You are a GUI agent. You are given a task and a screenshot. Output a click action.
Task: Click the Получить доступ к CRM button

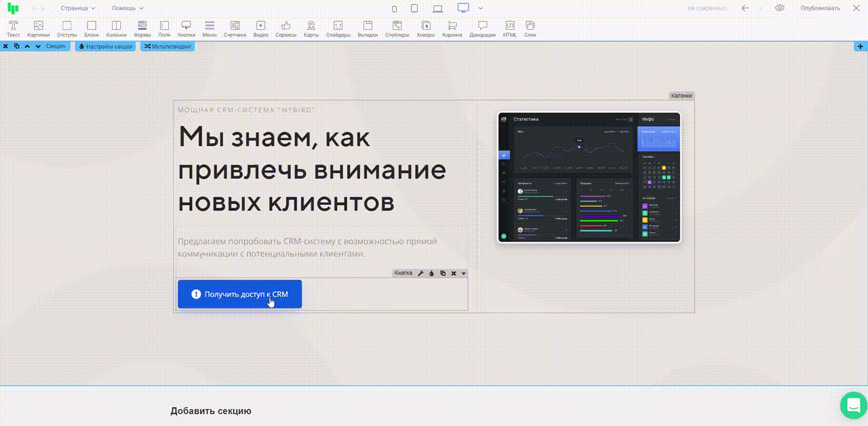(x=239, y=294)
